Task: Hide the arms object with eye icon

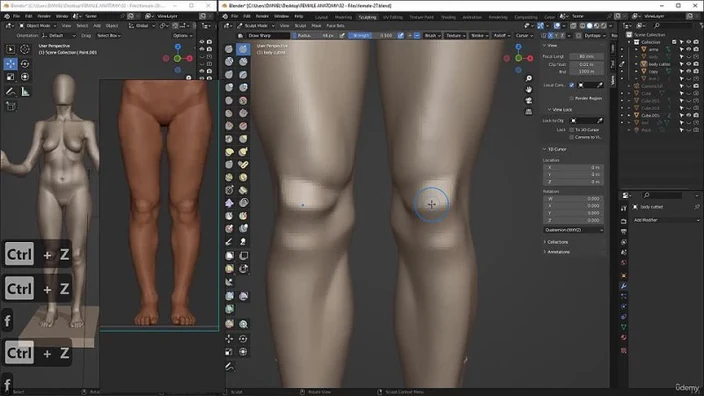Action: point(688,49)
